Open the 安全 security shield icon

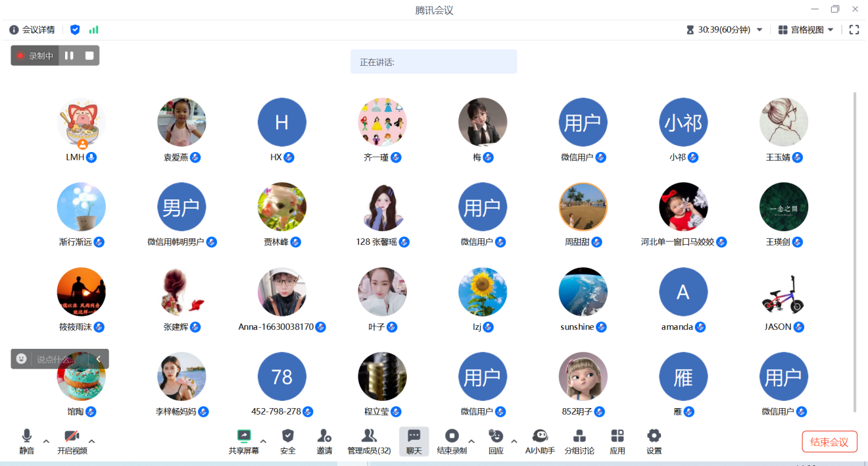(x=287, y=436)
